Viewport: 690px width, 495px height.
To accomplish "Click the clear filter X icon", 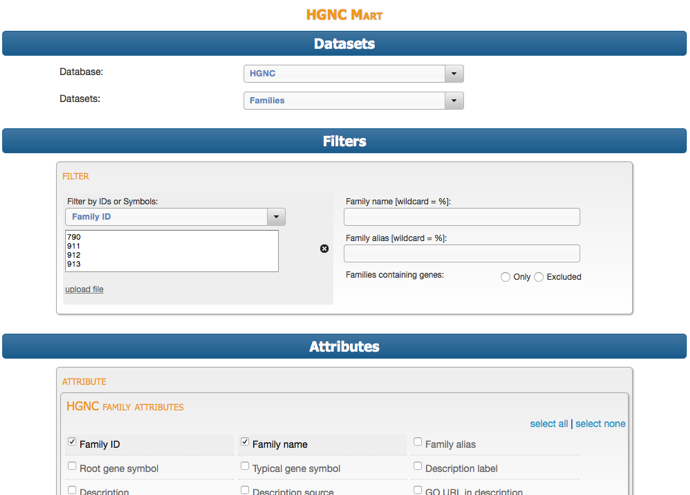I will 324,249.
